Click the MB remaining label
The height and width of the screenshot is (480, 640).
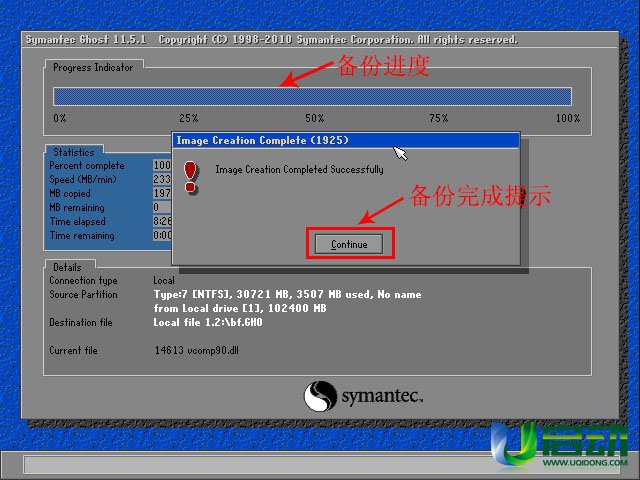tap(77, 207)
